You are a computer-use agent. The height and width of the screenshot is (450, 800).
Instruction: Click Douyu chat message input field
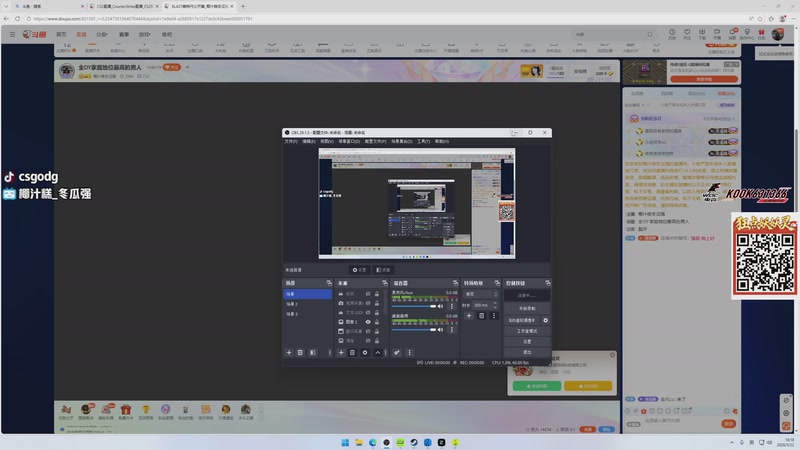pos(680,421)
